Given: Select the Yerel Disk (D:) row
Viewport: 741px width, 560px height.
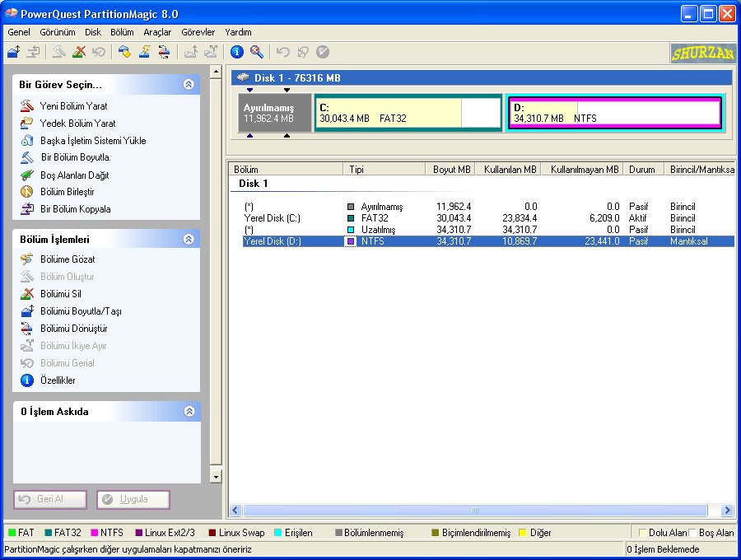Looking at the screenshot, I should click(488, 241).
